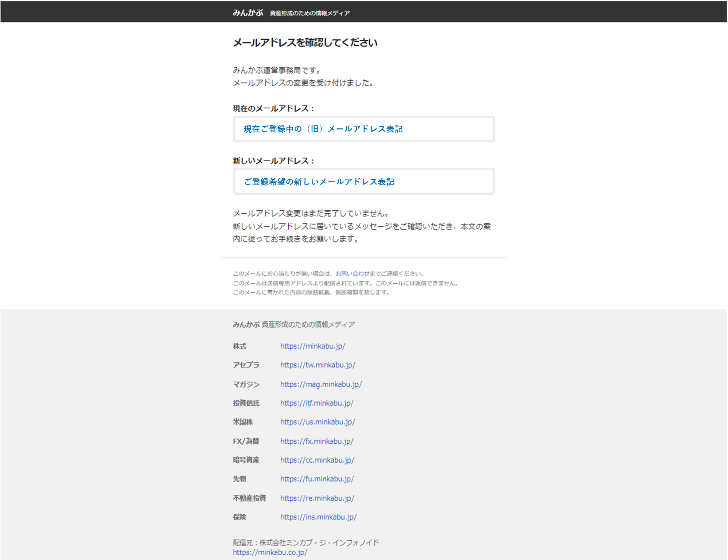Click the footer みんかぶ title text
Screen dimensions: 728x560
[246, 324]
